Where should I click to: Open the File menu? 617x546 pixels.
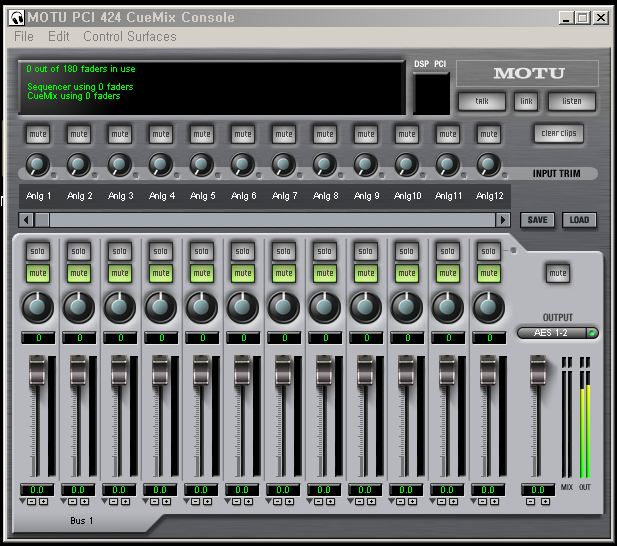click(x=24, y=36)
